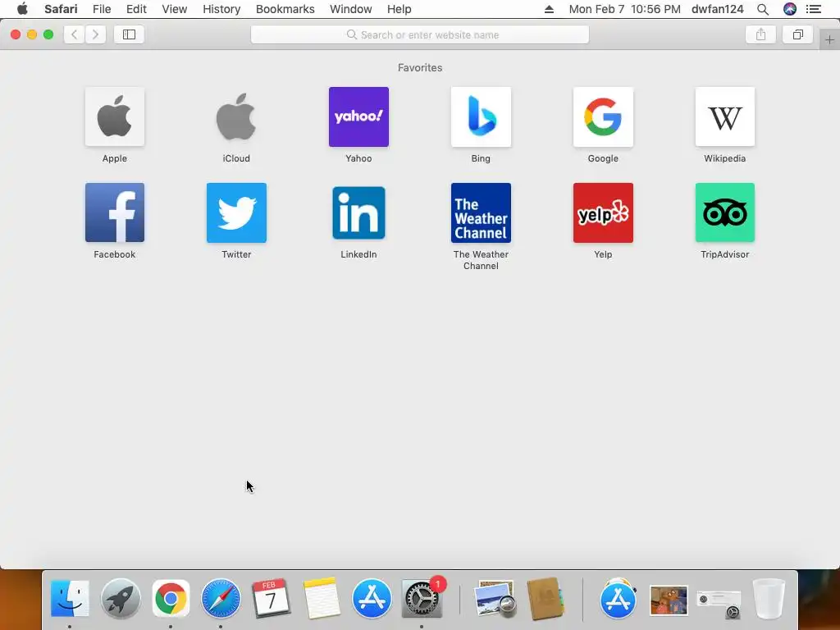840x630 pixels.
Task: Click the Wikipedia label text
Action: pos(725,158)
